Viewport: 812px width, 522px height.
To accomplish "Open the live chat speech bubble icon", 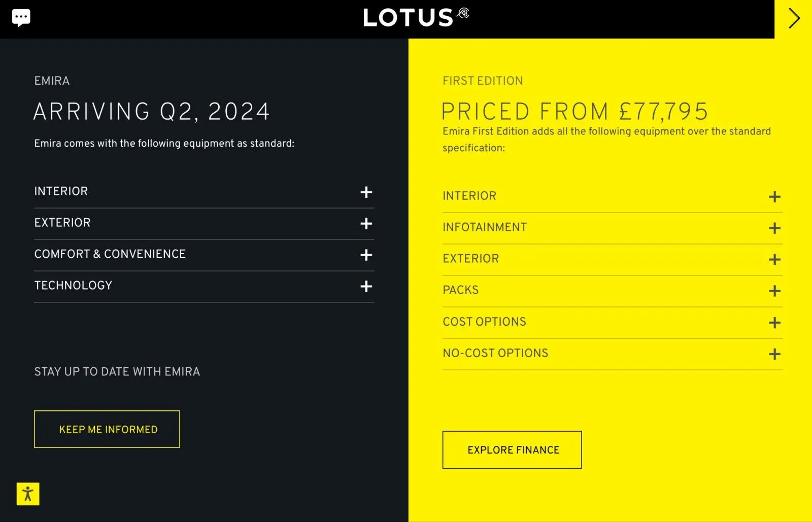I will (21, 18).
